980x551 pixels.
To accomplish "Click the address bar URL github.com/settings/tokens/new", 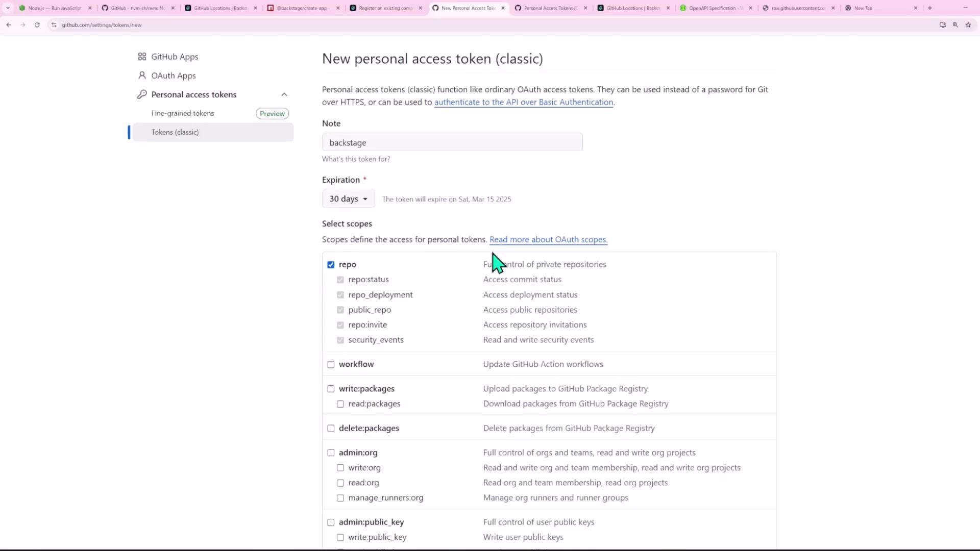I will (102, 25).
